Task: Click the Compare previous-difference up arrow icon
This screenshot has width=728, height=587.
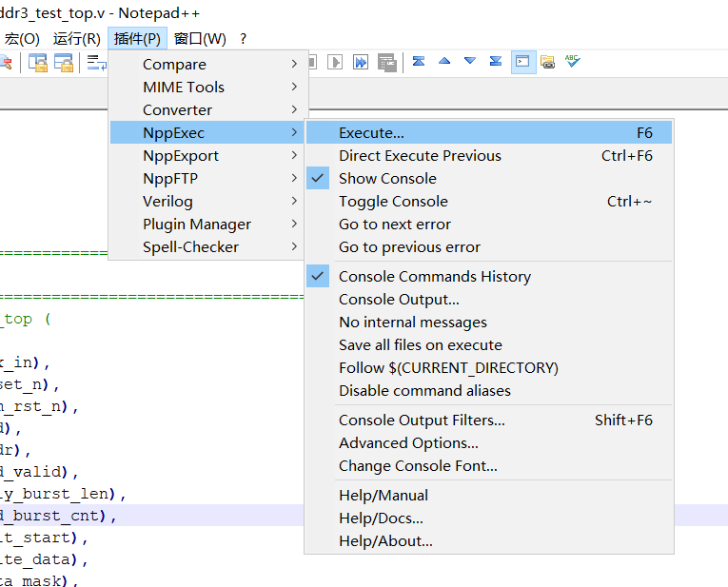Action: coord(444,62)
